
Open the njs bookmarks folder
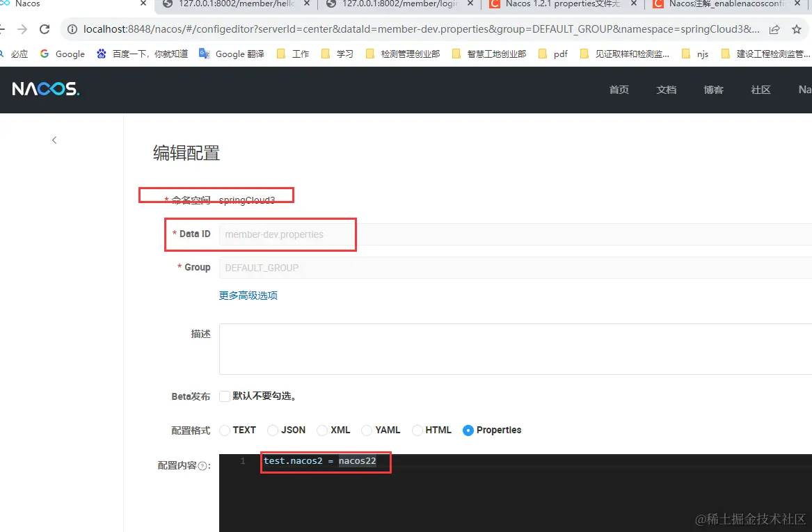(695, 54)
